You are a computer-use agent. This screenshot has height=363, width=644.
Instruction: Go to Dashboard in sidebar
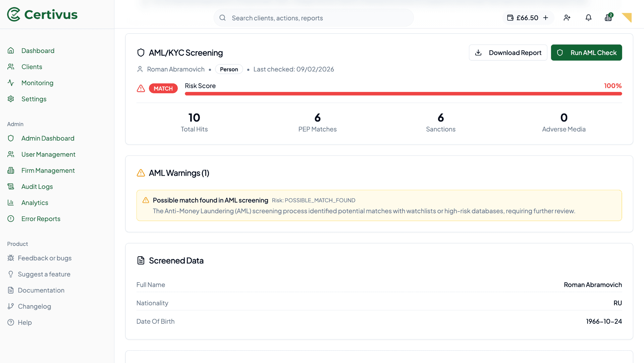point(38,51)
